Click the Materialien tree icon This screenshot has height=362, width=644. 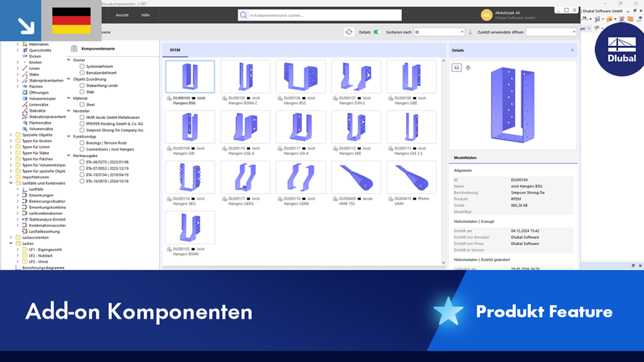pos(25,44)
